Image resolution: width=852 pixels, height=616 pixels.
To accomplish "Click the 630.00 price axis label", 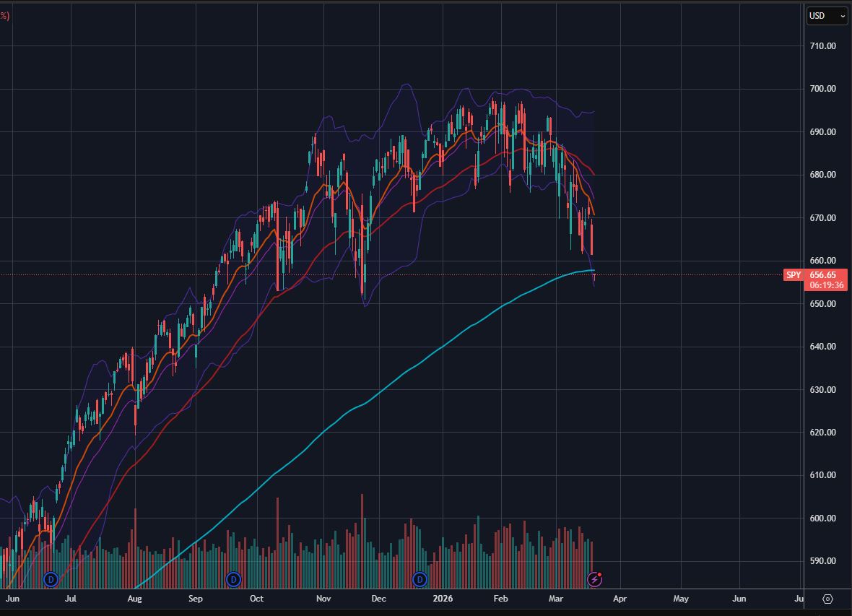I will coord(822,390).
